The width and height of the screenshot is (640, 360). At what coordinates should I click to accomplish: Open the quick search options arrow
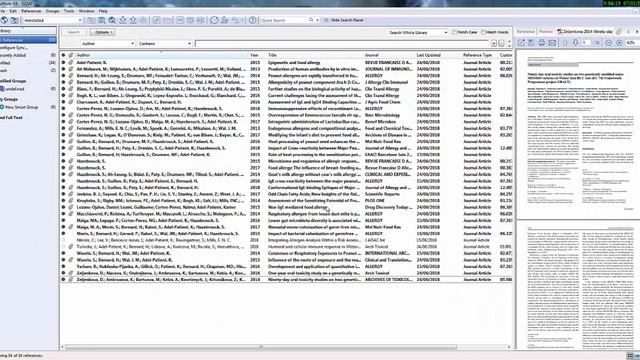tap(317, 20)
